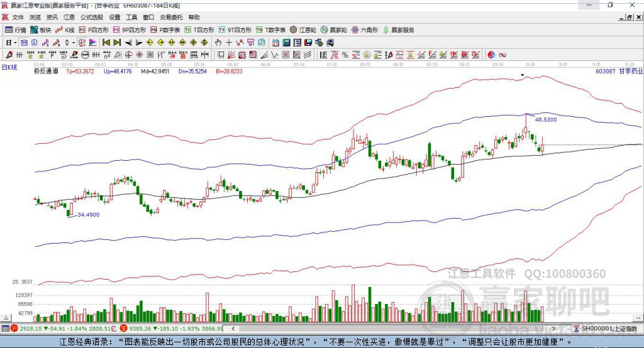
Task: Click the red-blue yin-yang icon
Action: coord(491,55)
